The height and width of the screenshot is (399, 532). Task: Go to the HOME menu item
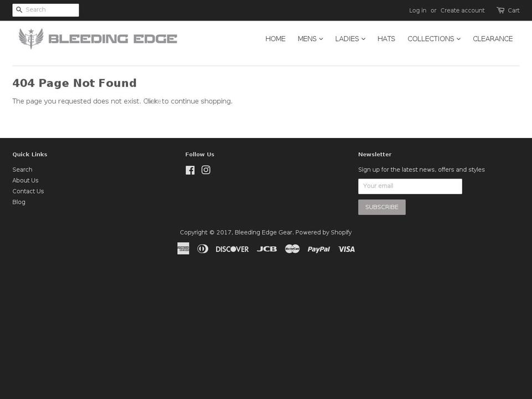[x=275, y=39]
